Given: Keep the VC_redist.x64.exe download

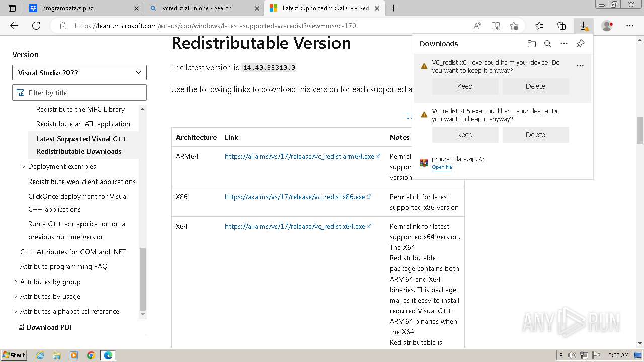Looking at the screenshot, I should click(x=465, y=86).
